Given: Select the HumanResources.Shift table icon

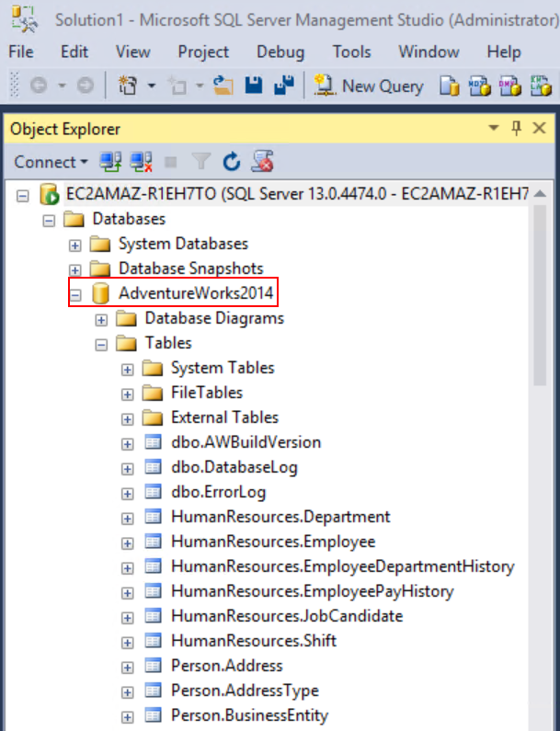Looking at the screenshot, I should click(x=153, y=641).
